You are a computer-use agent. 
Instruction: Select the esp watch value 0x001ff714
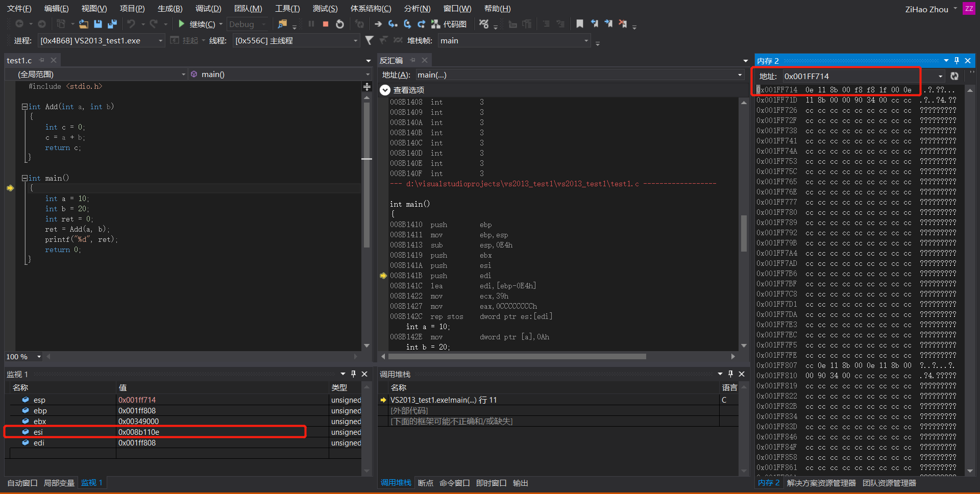[x=137, y=400]
